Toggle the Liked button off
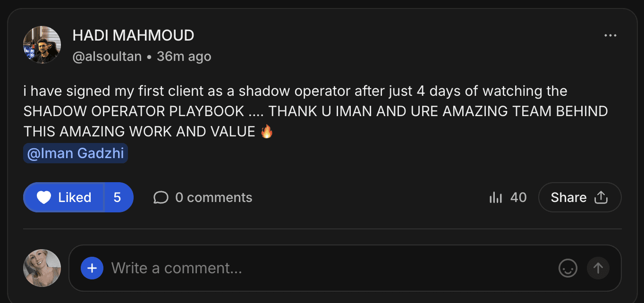 click(64, 197)
